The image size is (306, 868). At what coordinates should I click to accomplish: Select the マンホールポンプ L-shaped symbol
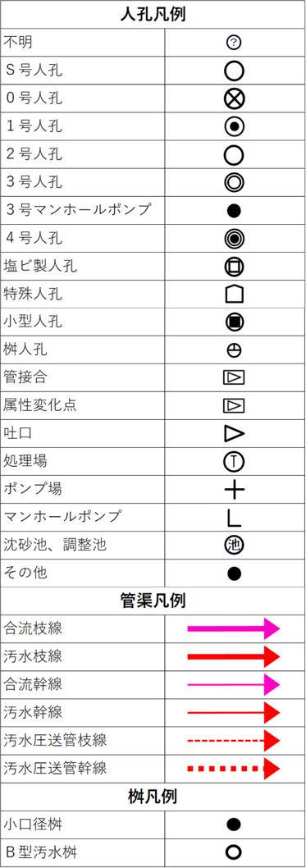click(x=235, y=517)
